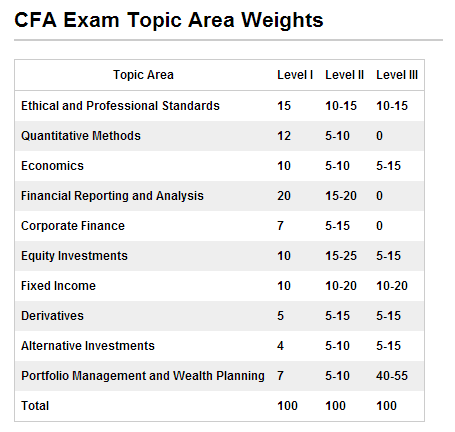Screen dimensions: 455x432
Task: Select the 15-25 Equity Level II value
Action: pos(341,256)
